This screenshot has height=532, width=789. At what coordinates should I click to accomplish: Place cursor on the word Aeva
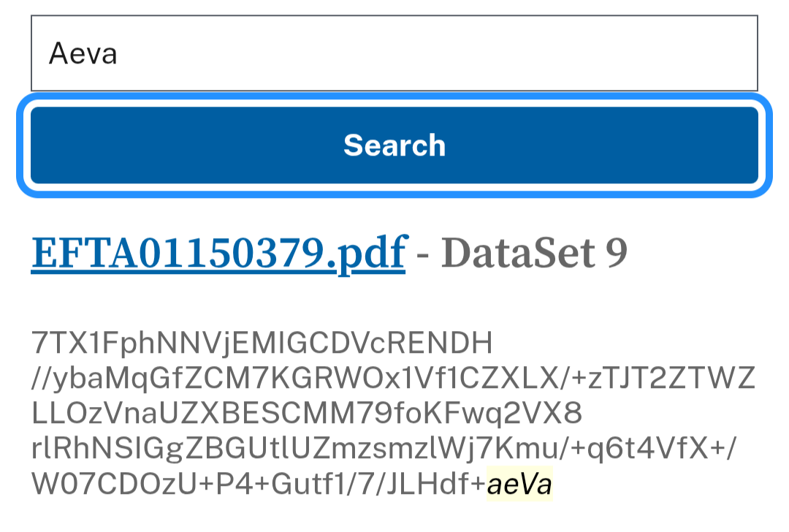point(83,53)
